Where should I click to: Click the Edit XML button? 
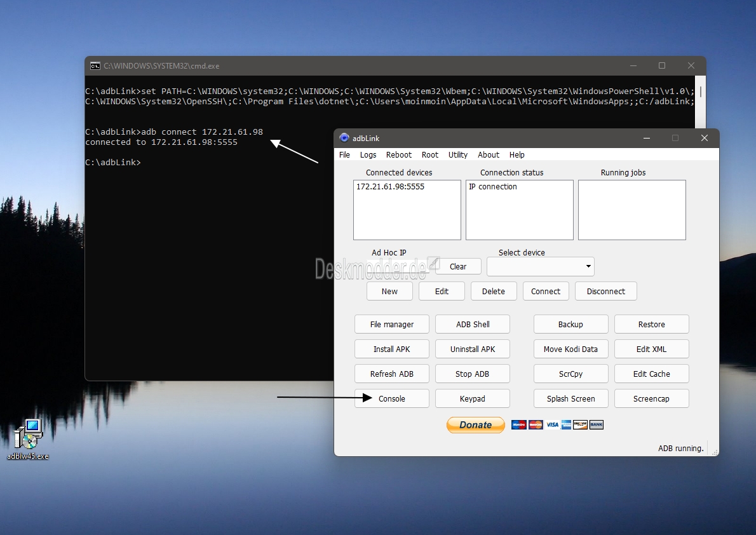pyautogui.click(x=651, y=349)
